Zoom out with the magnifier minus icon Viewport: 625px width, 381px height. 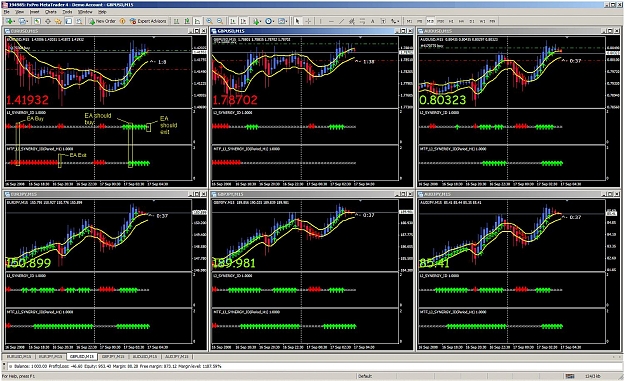(220, 21)
